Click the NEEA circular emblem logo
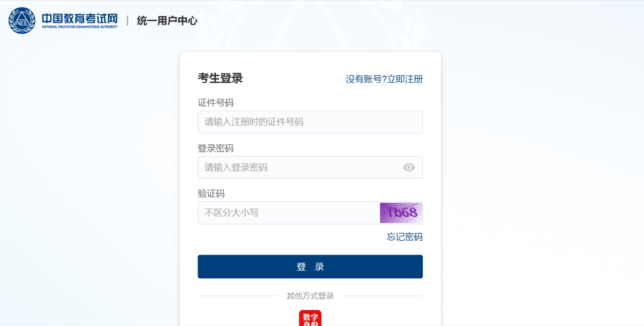This screenshot has height=326, width=644. (x=21, y=20)
